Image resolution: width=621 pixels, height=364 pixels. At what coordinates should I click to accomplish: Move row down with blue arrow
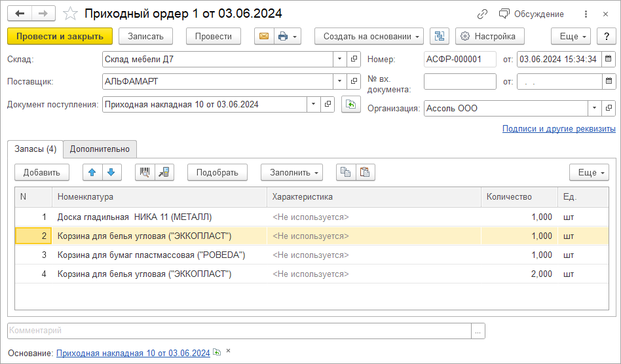click(x=111, y=172)
